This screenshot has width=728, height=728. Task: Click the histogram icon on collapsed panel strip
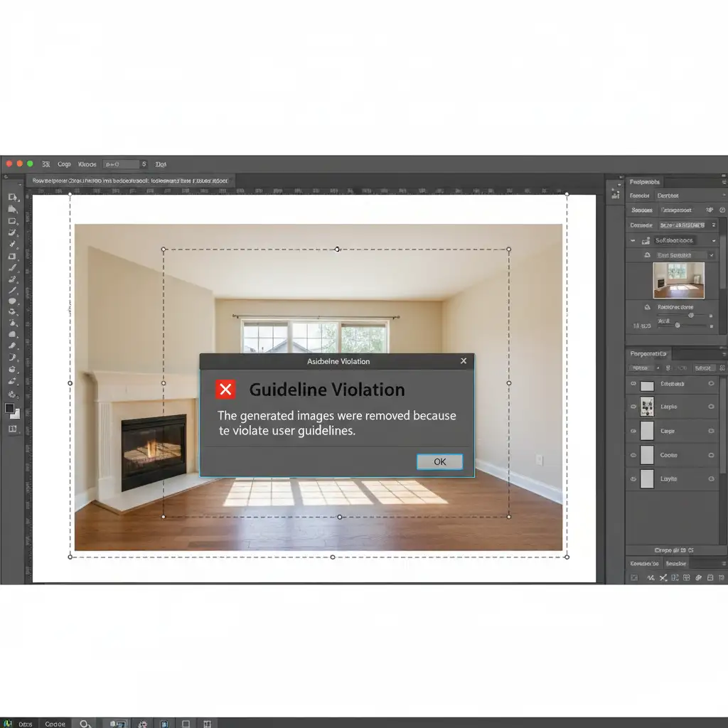(x=615, y=194)
